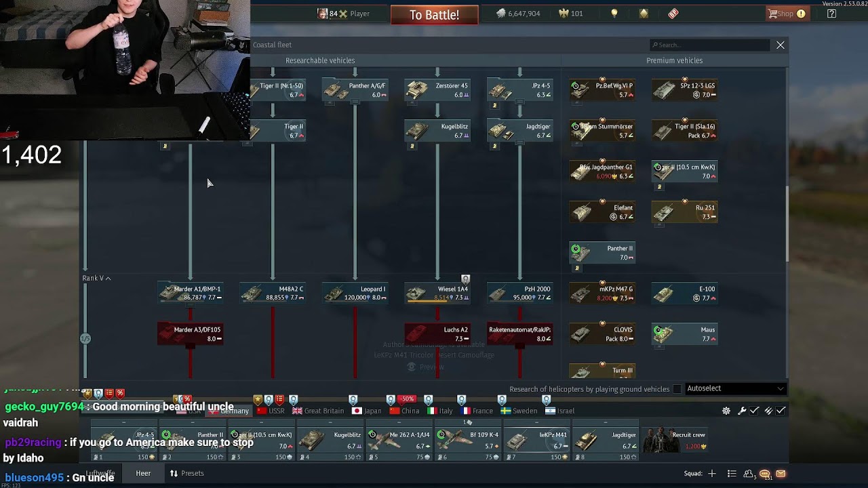868x488 pixels.
Task: Open the gear settings icon above crew slots
Action: (x=726, y=411)
